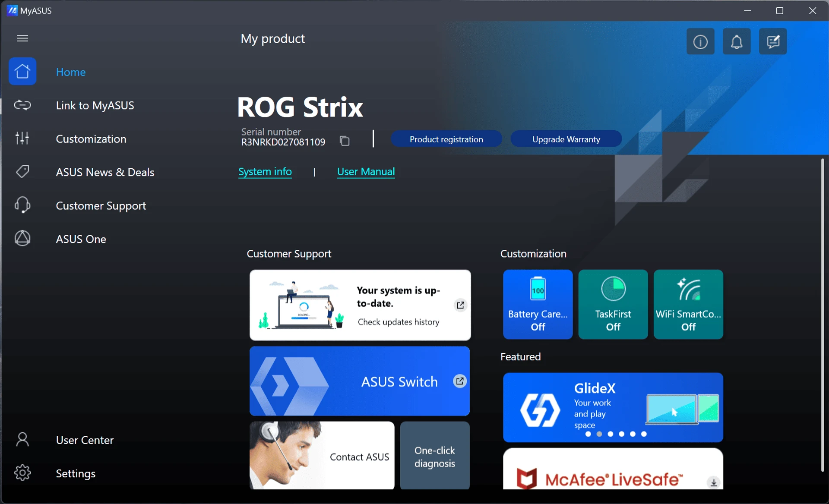Click the McAfee LiveSafe banner

coord(613,469)
